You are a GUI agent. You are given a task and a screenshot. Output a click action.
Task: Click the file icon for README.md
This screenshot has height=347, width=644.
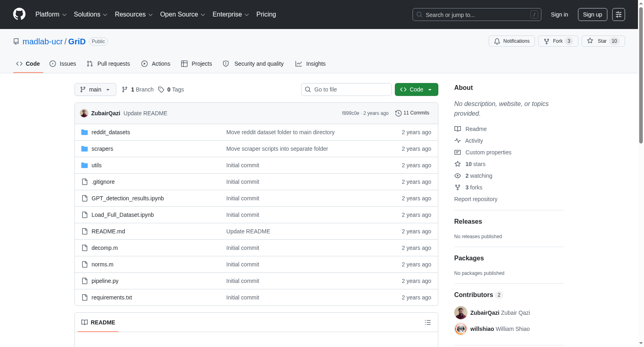coord(85,231)
